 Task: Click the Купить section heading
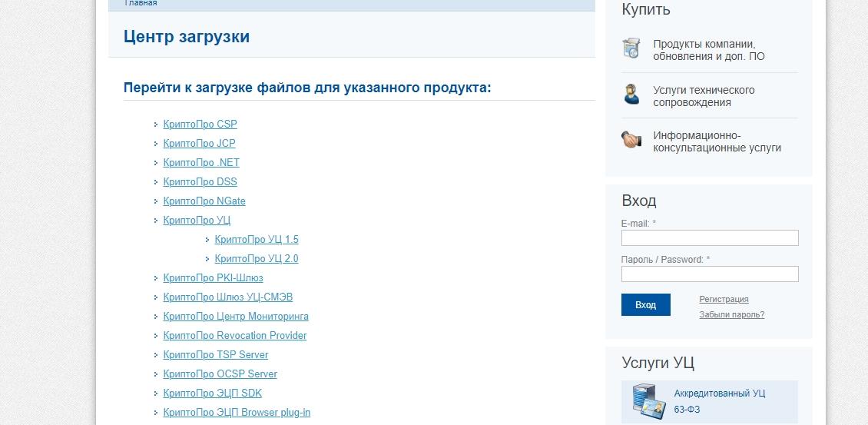[x=646, y=9]
